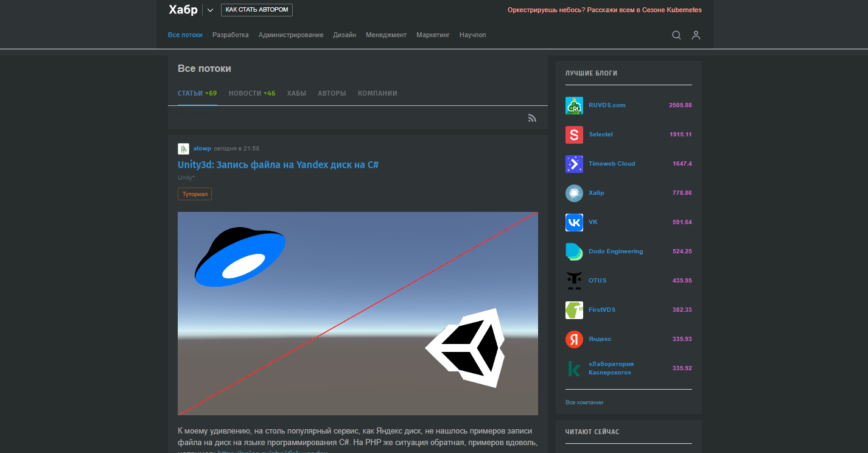This screenshot has width=868, height=453.
Task: Open the article cover image
Action: click(358, 314)
